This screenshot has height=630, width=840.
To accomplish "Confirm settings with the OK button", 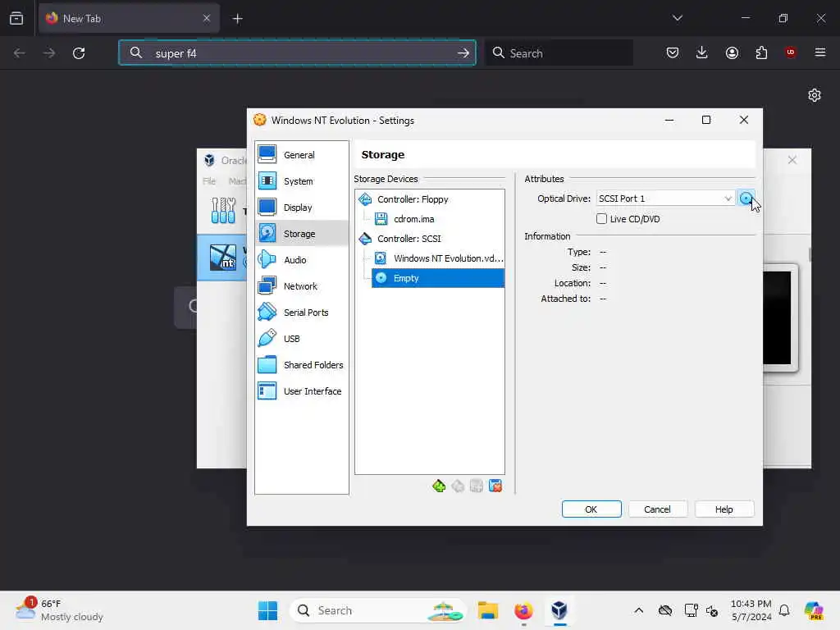I will tap(591, 509).
